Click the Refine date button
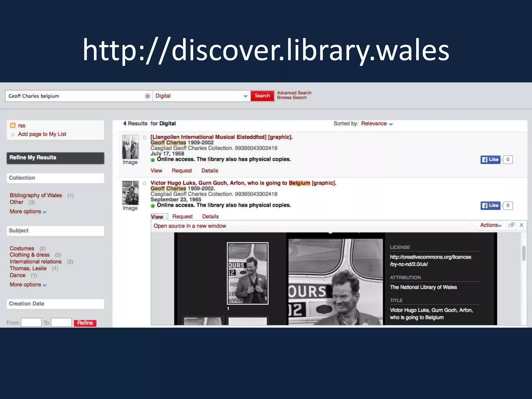The image size is (532, 399). (85, 323)
